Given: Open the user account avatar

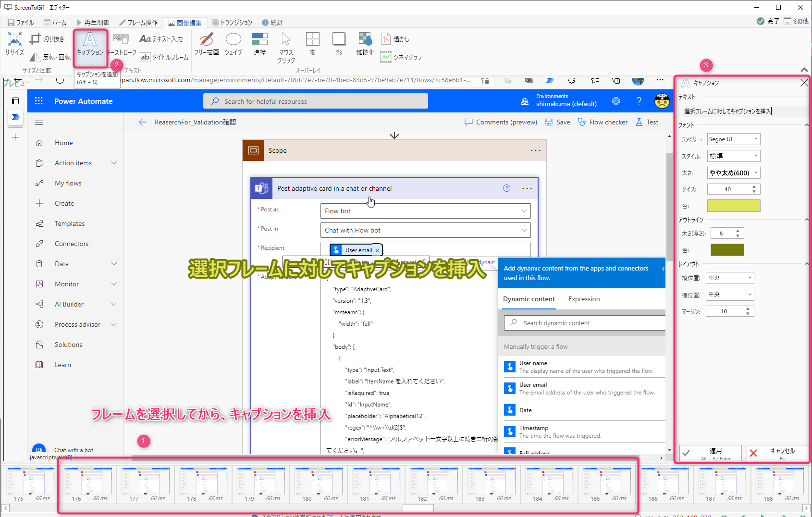Looking at the screenshot, I should pos(662,101).
